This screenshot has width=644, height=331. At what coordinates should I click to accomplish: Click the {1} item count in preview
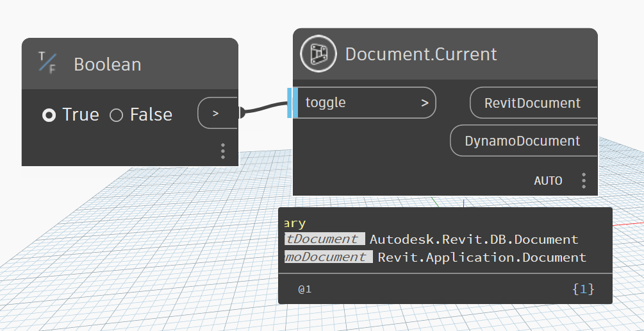click(x=583, y=289)
